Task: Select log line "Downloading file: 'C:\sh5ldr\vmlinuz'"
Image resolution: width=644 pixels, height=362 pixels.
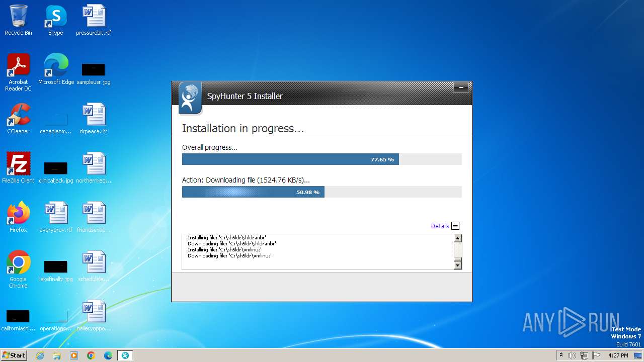Action: (229, 255)
